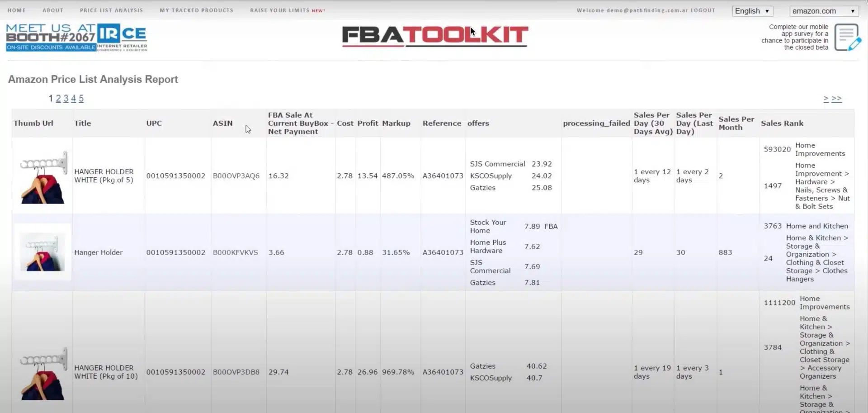
Task: Click the IRCE booth #2067 banner
Action: pyautogui.click(x=76, y=37)
